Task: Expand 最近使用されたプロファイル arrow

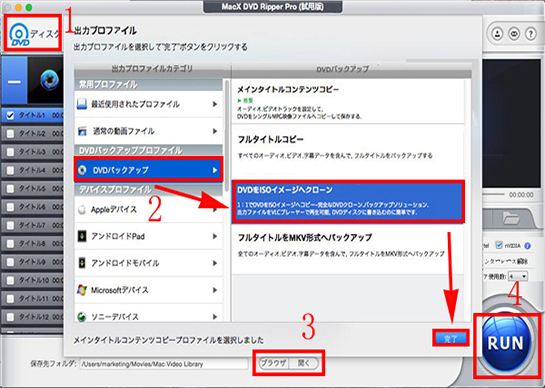Action: point(215,104)
